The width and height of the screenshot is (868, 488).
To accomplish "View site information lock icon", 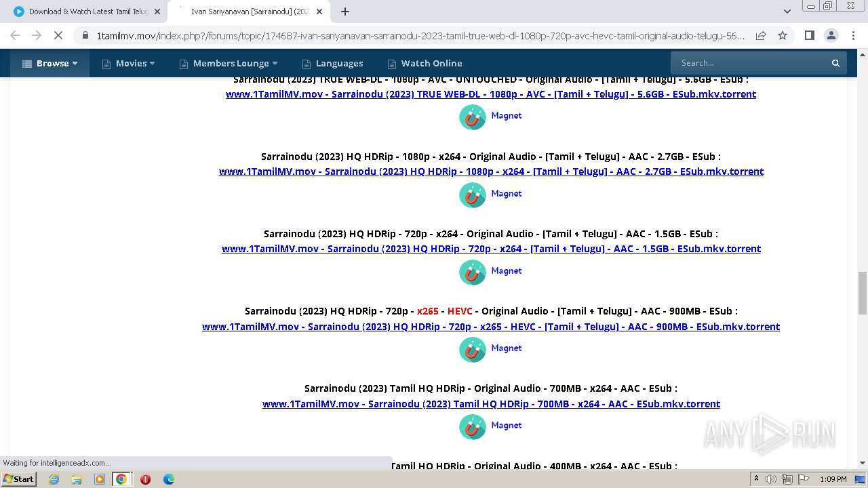I will point(85,36).
